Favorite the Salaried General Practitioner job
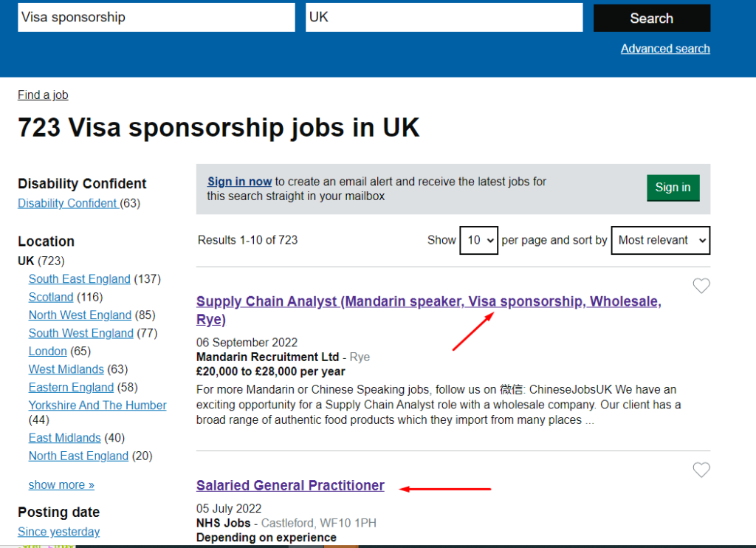Viewport: 756px width, 548px height. [x=701, y=470]
